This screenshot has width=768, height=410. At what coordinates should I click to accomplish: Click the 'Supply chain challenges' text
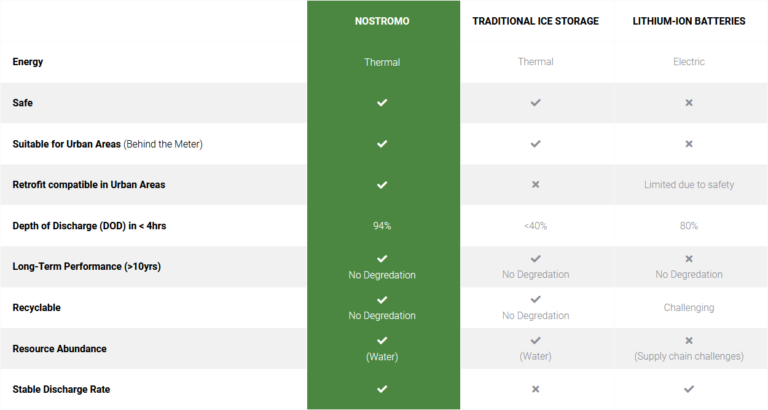click(x=689, y=356)
